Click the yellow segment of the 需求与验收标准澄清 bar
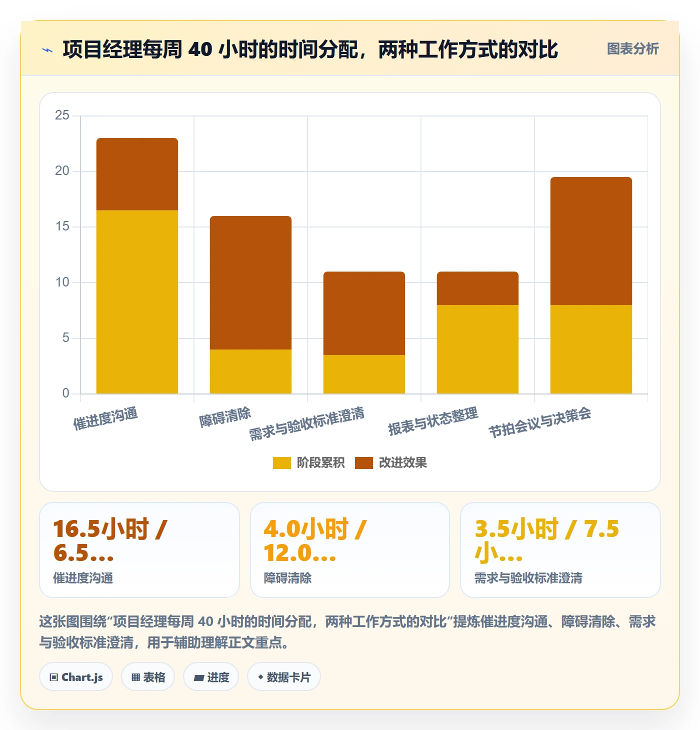 point(364,374)
